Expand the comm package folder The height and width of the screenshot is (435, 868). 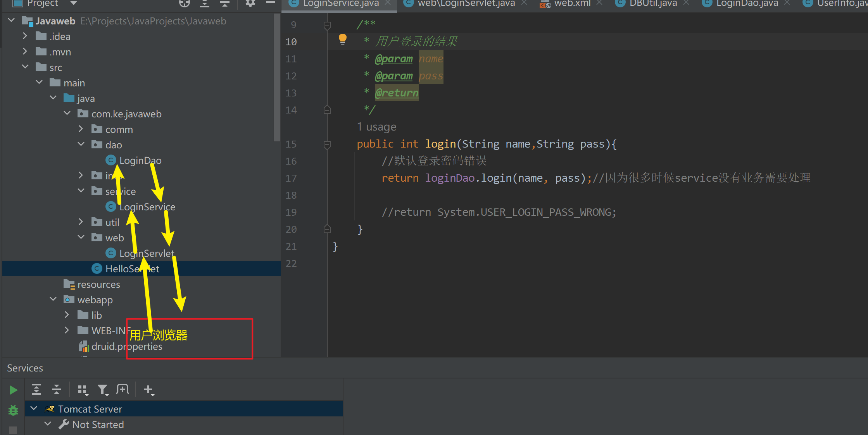click(x=81, y=129)
